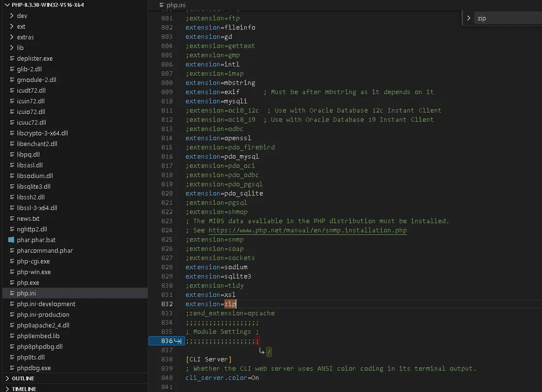542x392 pixels.
Task: Switch to the php.ini editor tab
Action: (x=175, y=5)
